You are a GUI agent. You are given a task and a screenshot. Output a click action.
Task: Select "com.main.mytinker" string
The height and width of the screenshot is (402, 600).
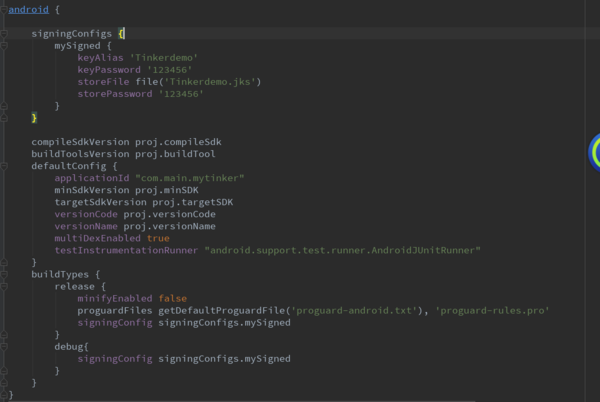pyautogui.click(x=190, y=178)
